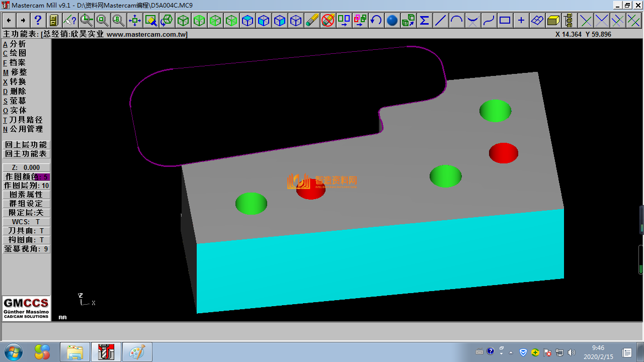Click the Help question mark icon
The height and width of the screenshot is (362, 644).
pos(38,21)
